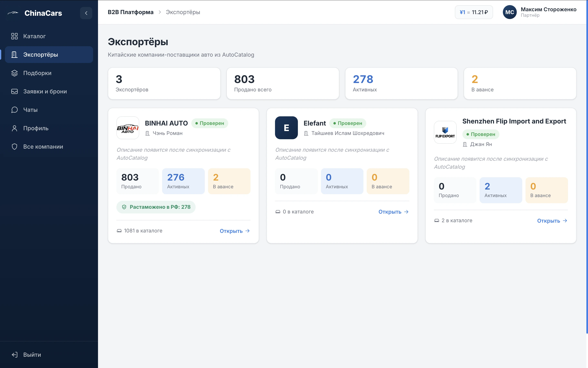This screenshot has height=368, width=588.
Task: Click the car icon beside 0 в каталоге
Action: tap(278, 212)
